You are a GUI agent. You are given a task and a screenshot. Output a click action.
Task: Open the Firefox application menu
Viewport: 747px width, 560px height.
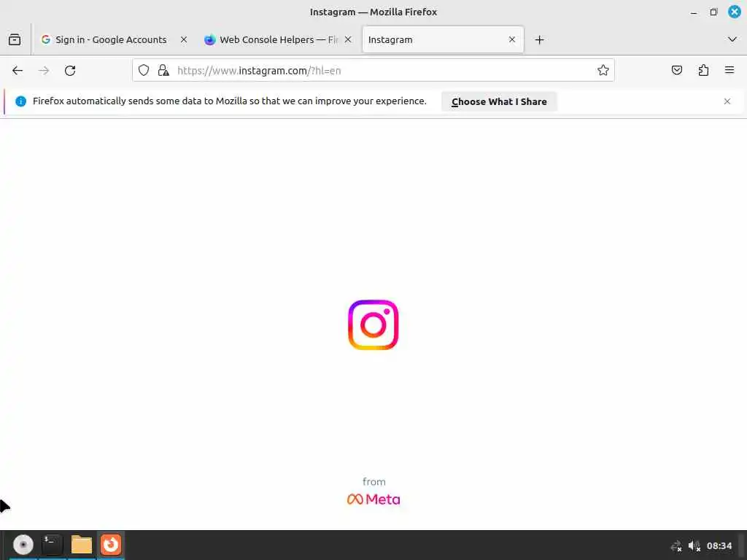coord(729,71)
